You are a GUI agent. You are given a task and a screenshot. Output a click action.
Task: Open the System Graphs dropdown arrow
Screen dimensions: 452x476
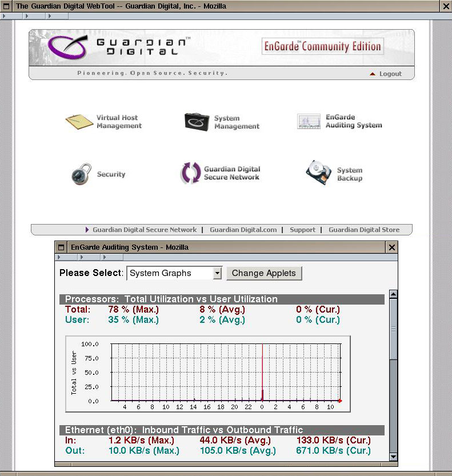(x=217, y=273)
